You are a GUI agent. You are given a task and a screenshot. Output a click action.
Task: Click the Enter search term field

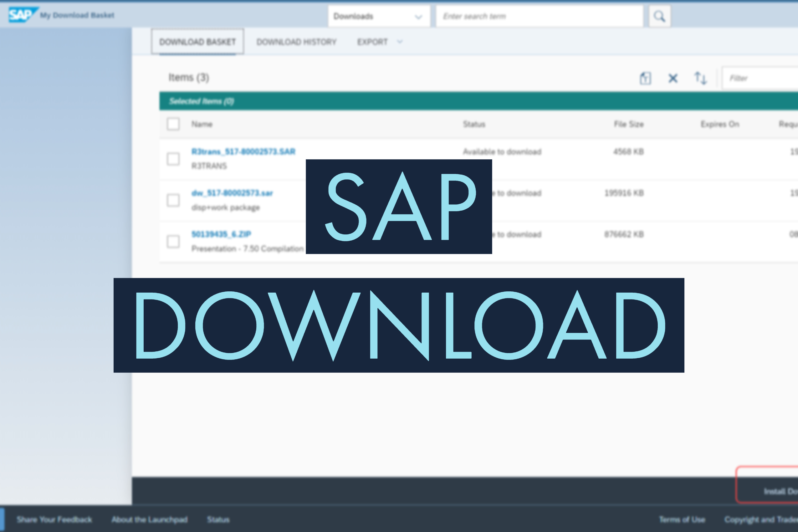click(x=540, y=16)
